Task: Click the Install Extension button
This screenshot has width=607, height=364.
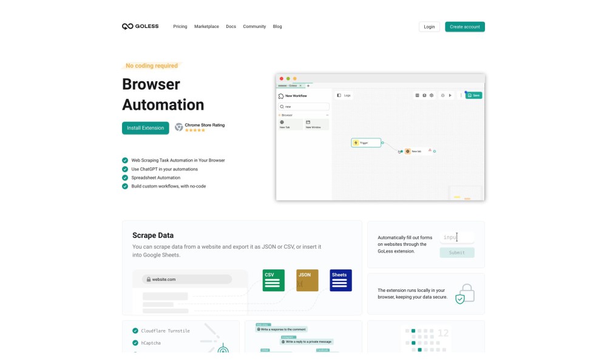Action: tap(145, 128)
